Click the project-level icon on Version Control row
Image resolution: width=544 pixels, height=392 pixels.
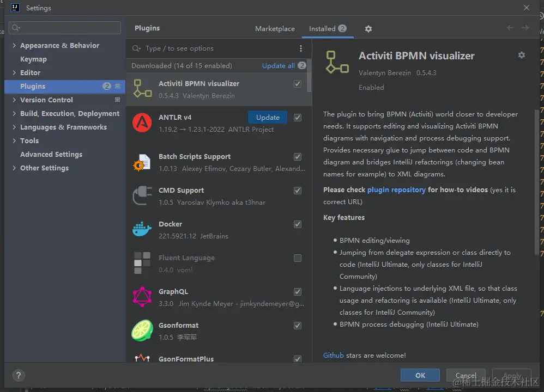[x=118, y=100]
